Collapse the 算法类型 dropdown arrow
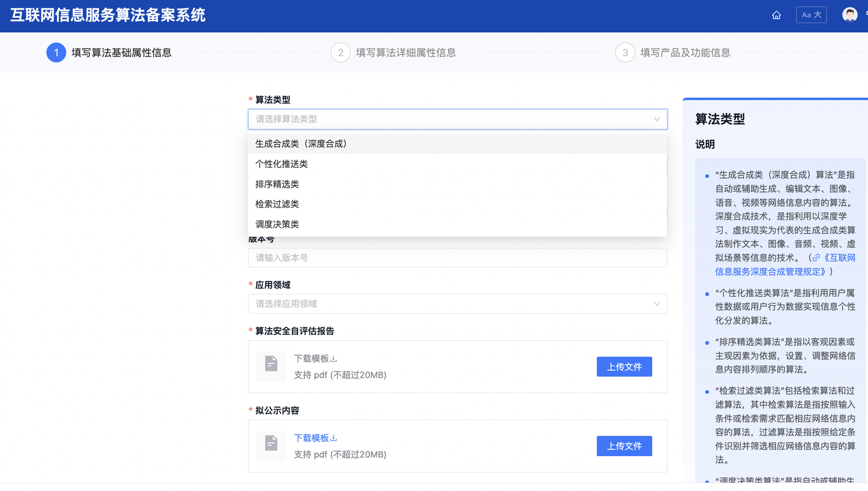The height and width of the screenshot is (491, 868). pyautogui.click(x=656, y=119)
